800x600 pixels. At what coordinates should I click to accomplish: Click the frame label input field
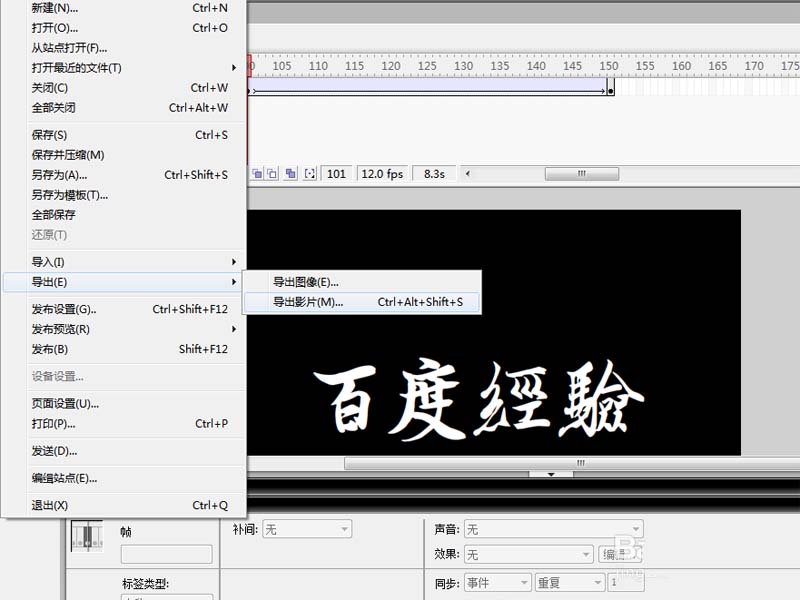tap(166, 554)
